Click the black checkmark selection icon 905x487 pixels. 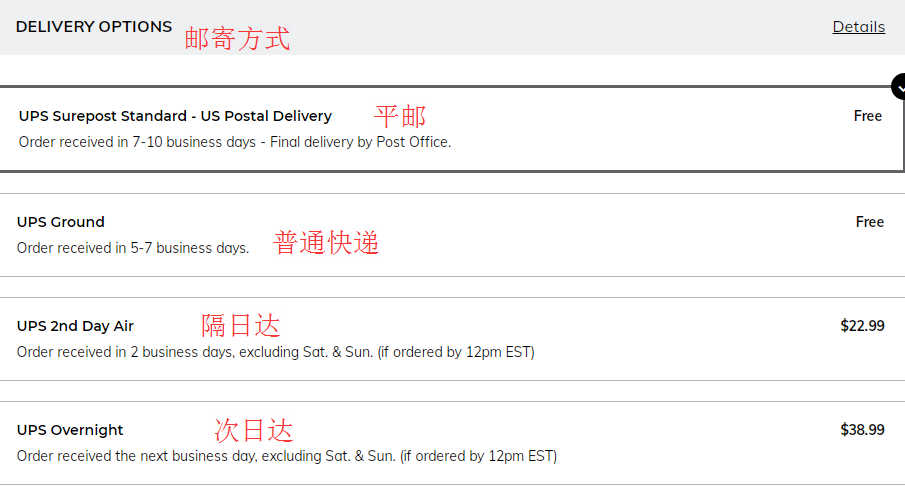coord(897,86)
